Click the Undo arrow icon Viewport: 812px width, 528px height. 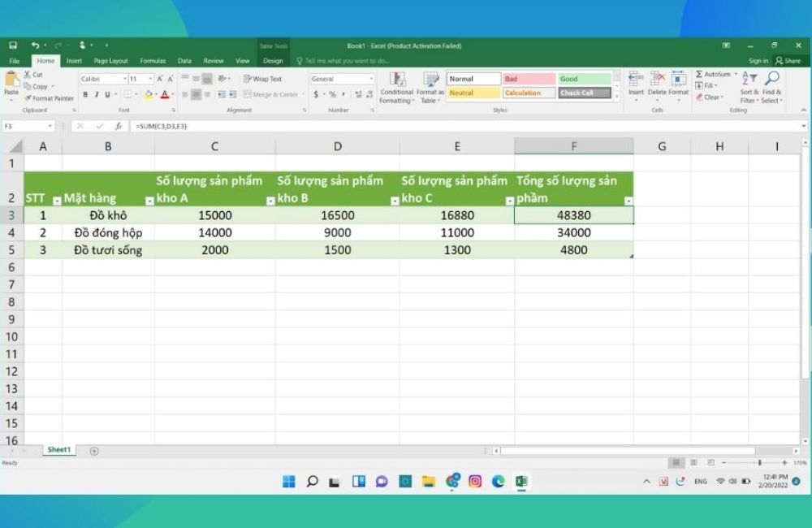(x=35, y=45)
